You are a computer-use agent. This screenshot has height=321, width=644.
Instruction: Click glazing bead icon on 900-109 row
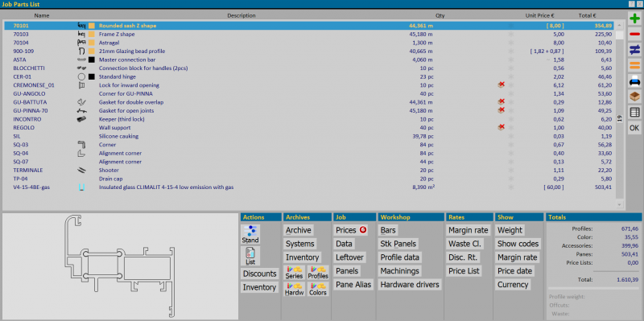(x=81, y=51)
